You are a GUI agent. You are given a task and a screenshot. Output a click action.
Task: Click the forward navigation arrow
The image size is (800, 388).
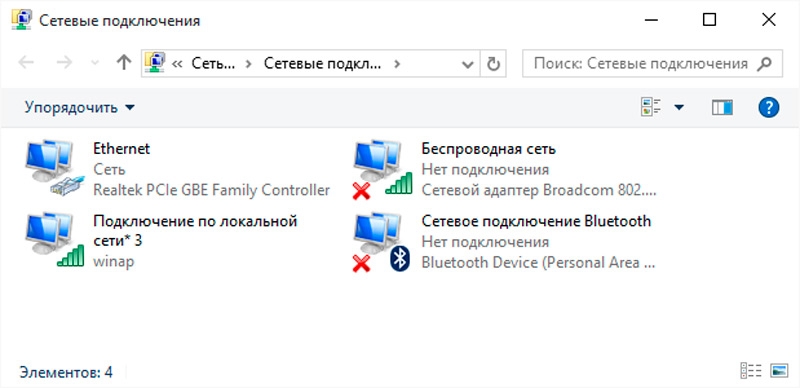[64, 63]
